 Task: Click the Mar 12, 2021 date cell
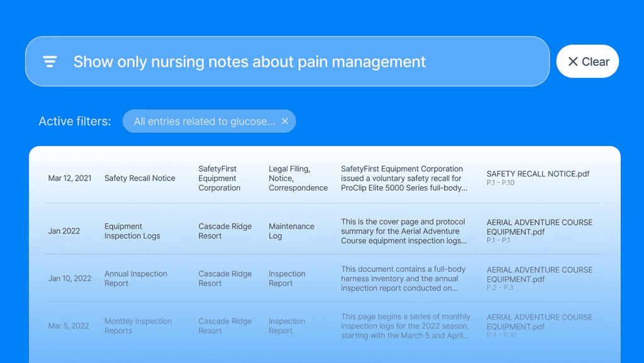click(x=70, y=178)
